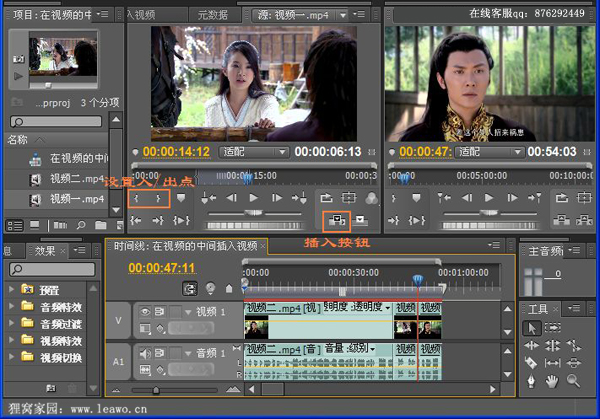Collapse the 视频 1 track triangle
This screenshot has width=600, height=419.
[x=188, y=312]
